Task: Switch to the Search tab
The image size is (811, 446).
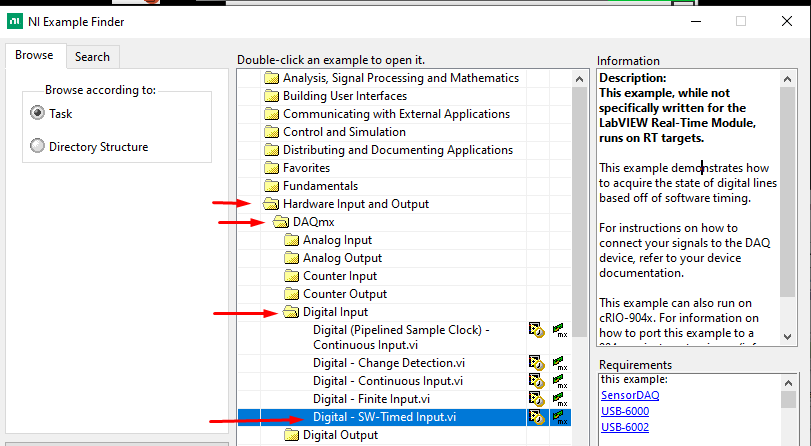Action: pos(92,57)
